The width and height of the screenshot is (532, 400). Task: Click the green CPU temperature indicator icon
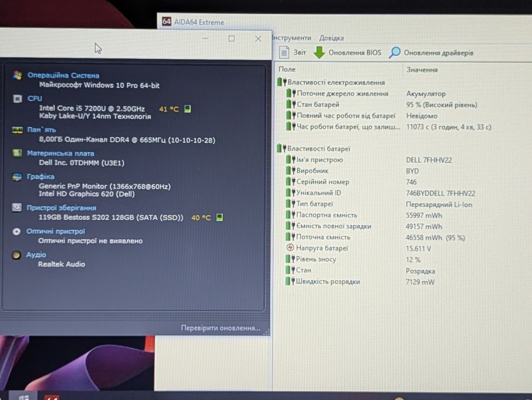(187, 109)
